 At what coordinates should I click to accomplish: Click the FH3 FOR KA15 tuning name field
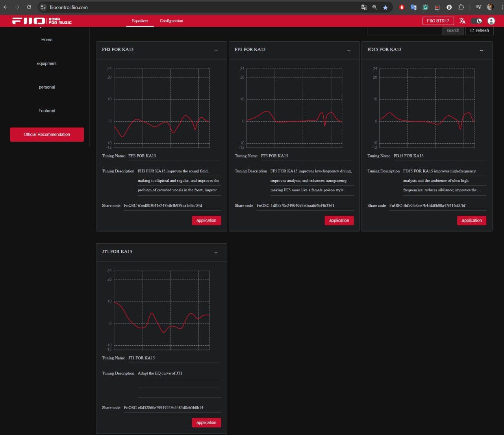[174, 156]
